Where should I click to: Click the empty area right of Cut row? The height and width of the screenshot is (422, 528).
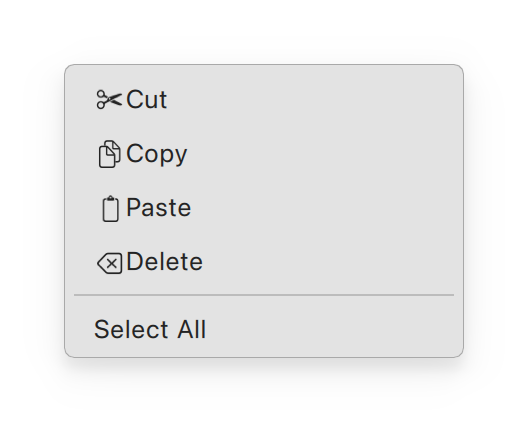tap(310, 99)
